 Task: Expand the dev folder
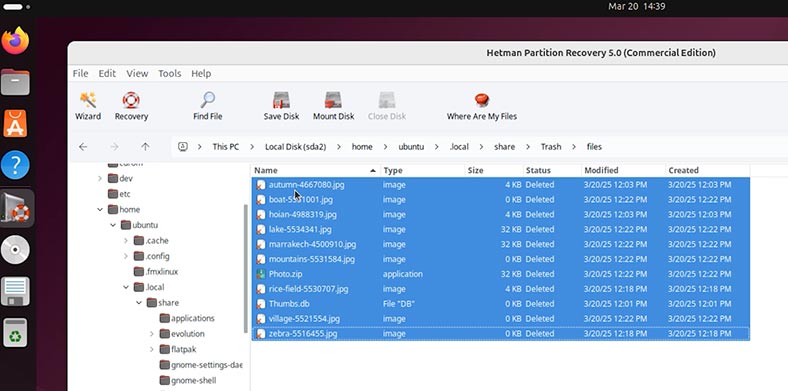[x=100, y=178]
